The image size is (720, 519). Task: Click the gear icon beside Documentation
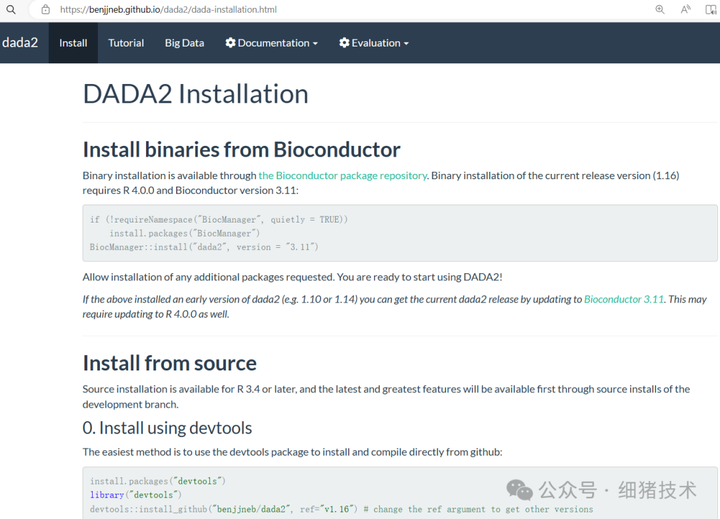[231, 43]
